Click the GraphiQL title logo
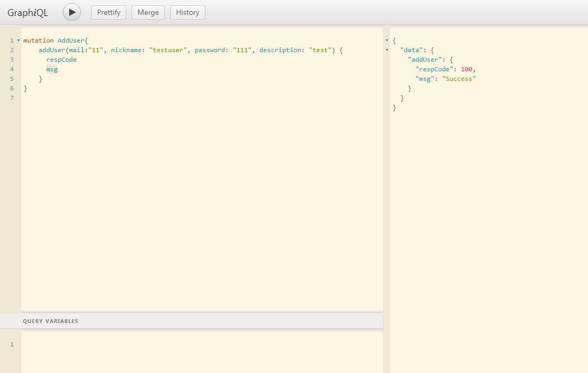588x373 pixels. (28, 12)
